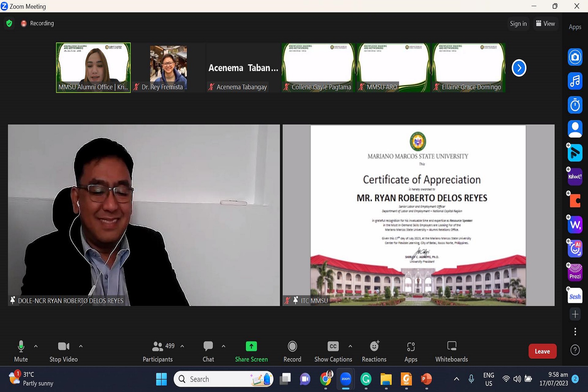Add a new app with the plus icon
Viewport: 588px width, 392px height.
[575, 314]
